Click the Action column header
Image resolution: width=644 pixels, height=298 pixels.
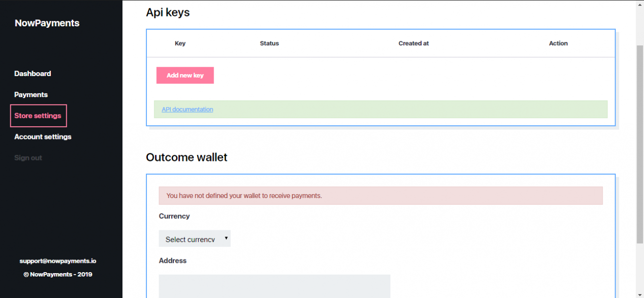(x=558, y=43)
